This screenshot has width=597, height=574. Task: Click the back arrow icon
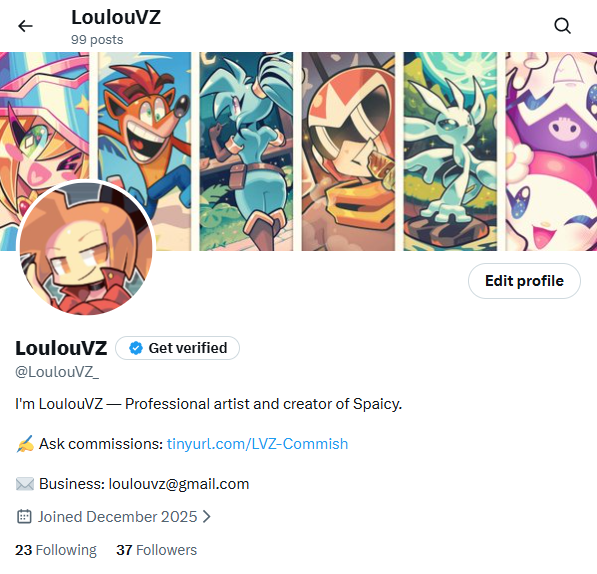pyautogui.click(x=26, y=26)
